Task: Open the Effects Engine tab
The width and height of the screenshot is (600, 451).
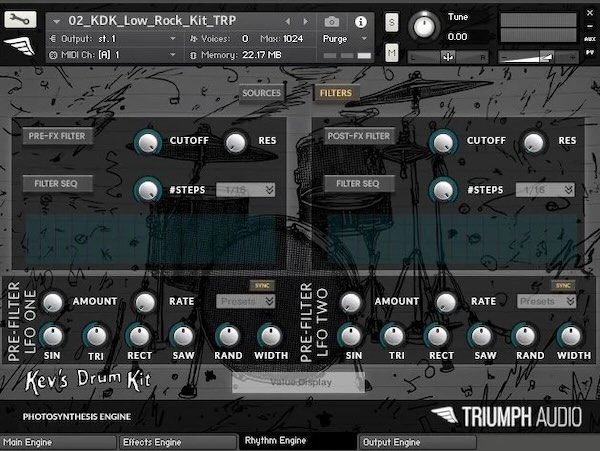Action: (x=178, y=443)
